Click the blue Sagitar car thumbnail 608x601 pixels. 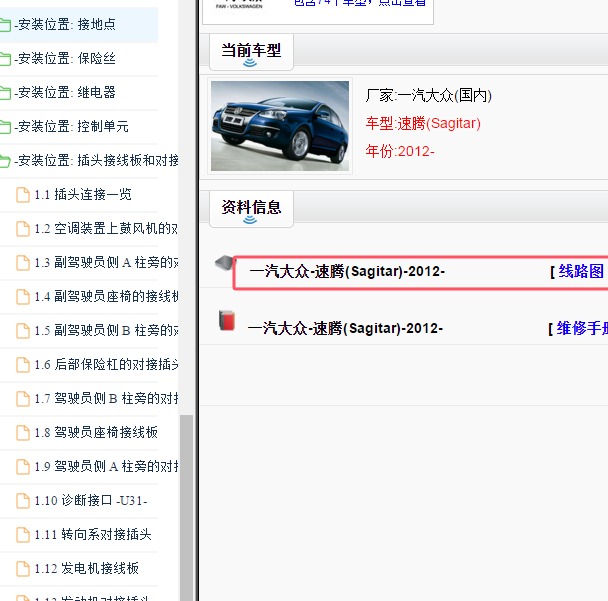(280, 126)
